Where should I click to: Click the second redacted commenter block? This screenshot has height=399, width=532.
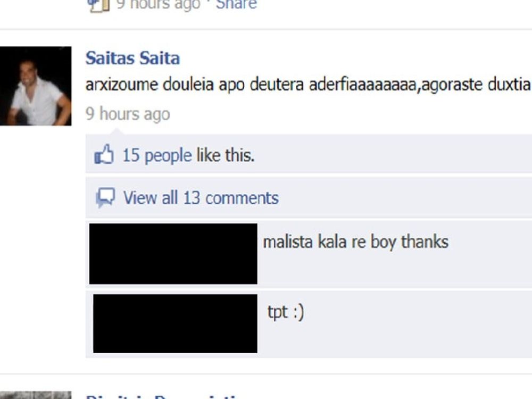click(175, 323)
